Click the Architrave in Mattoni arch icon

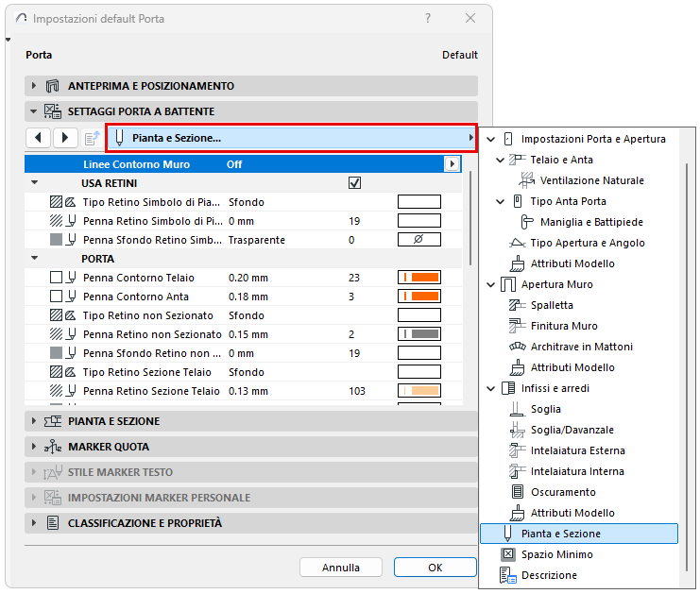(x=518, y=347)
